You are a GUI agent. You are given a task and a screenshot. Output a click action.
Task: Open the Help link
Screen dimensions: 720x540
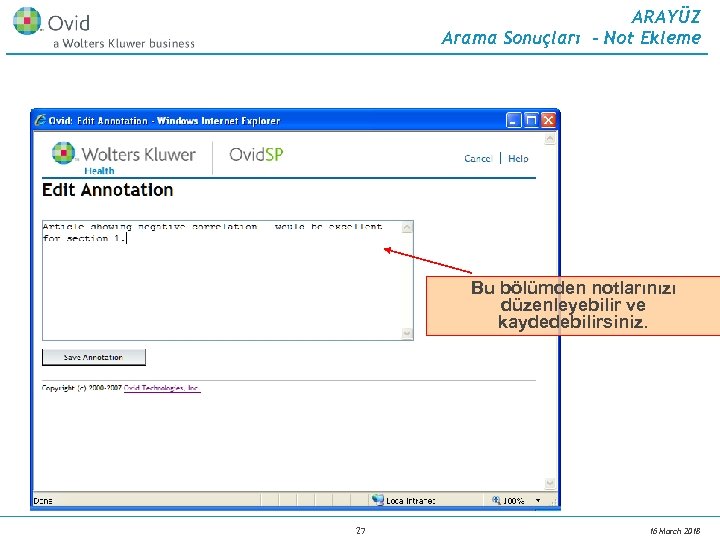[518, 158]
